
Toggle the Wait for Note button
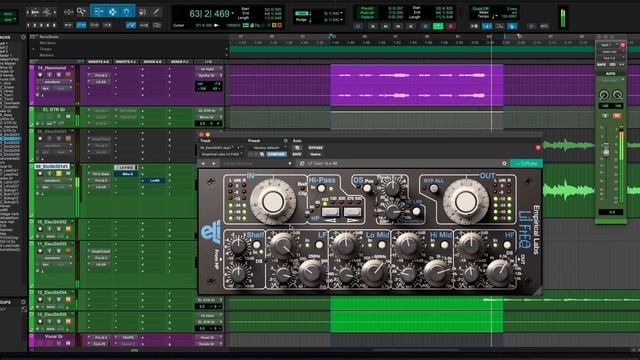point(474,26)
